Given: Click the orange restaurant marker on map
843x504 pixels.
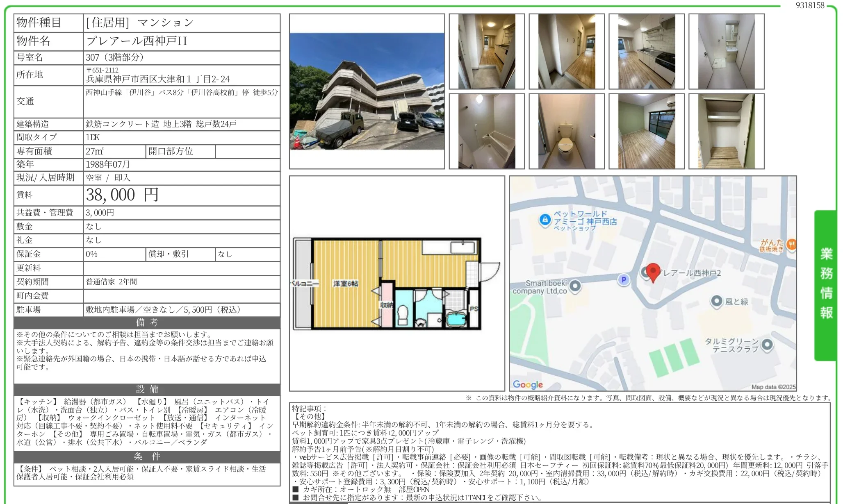Looking at the screenshot, I should click(792, 245).
